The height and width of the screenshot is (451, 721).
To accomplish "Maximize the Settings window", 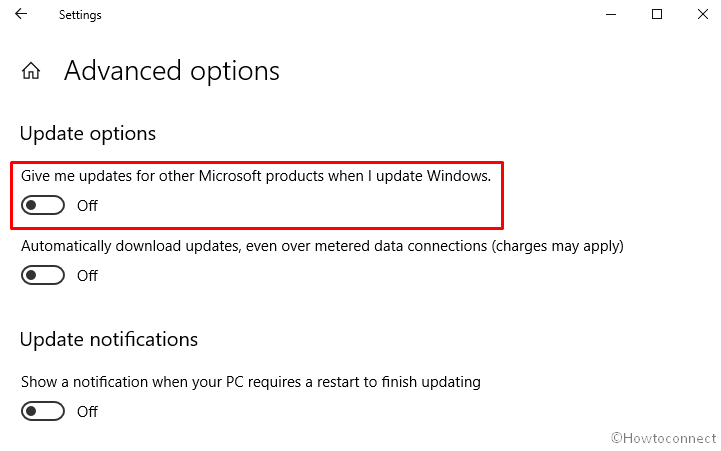I will [x=657, y=14].
